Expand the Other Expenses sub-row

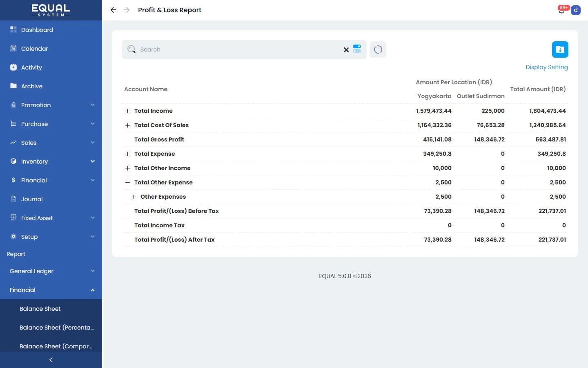[x=134, y=197]
